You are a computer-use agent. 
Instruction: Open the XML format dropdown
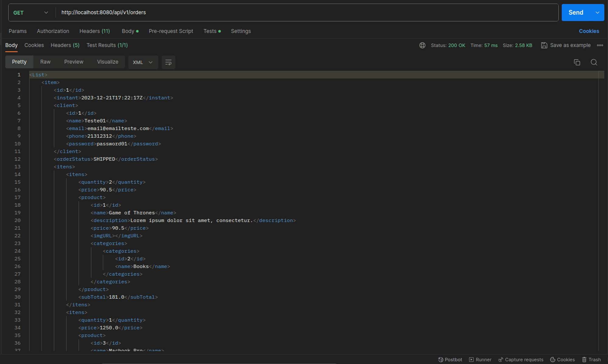pyautogui.click(x=143, y=62)
